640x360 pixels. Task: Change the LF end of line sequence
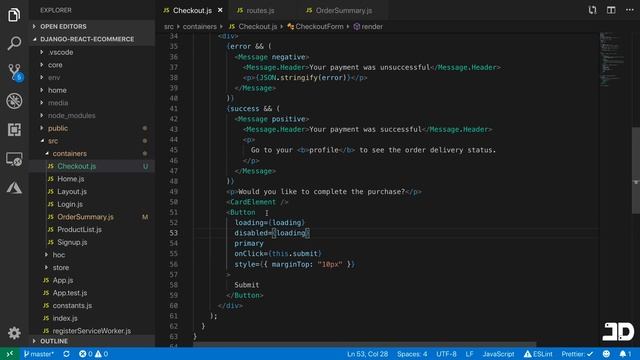469,354
